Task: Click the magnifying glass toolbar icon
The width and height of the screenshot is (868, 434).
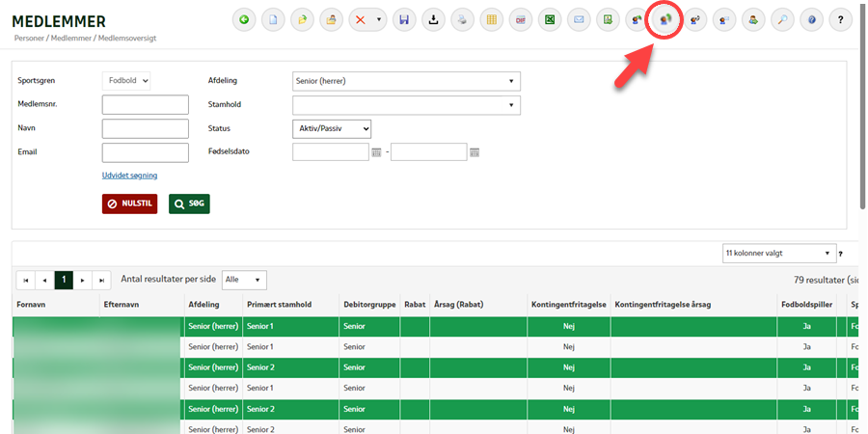Action: (782, 20)
